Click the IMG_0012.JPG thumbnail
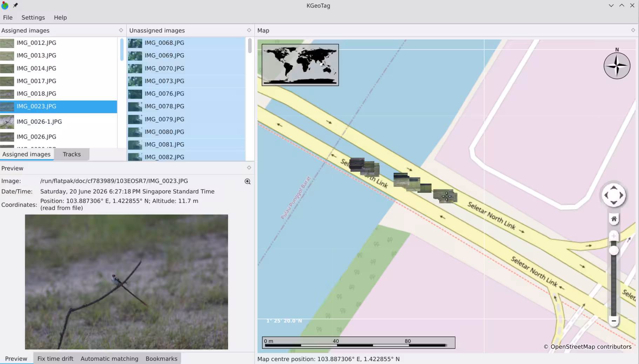This screenshot has height=364, width=639. (7, 43)
